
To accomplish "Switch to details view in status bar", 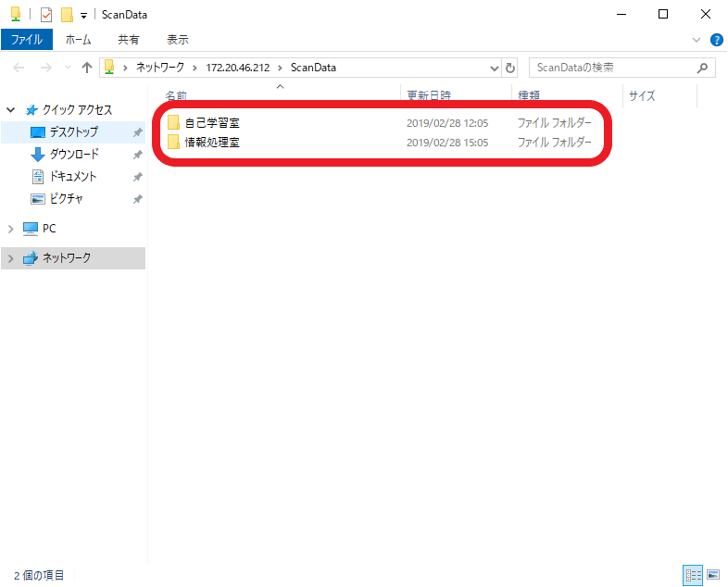I will pos(693,575).
